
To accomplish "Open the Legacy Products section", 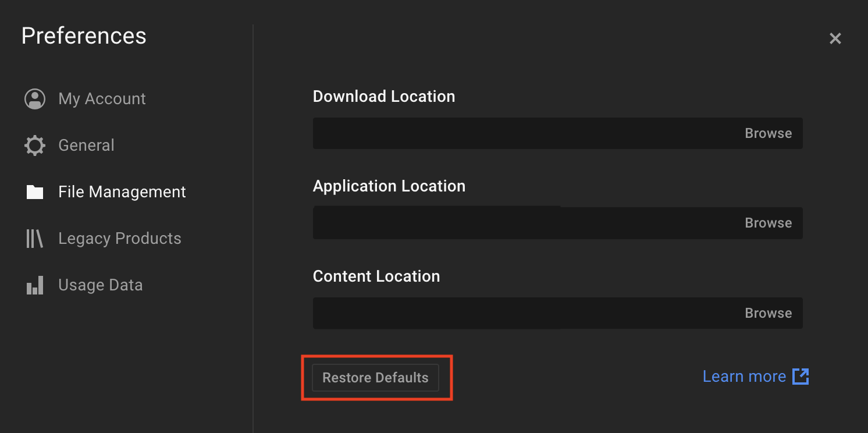I will [x=119, y=238].
